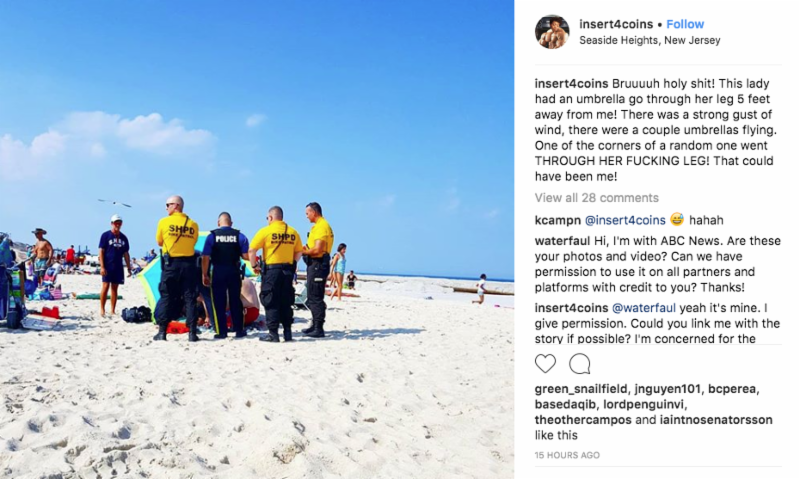Open Seaside Heights, New Jersey location
This screenshot has width=800, height=479.
(649, 40)
